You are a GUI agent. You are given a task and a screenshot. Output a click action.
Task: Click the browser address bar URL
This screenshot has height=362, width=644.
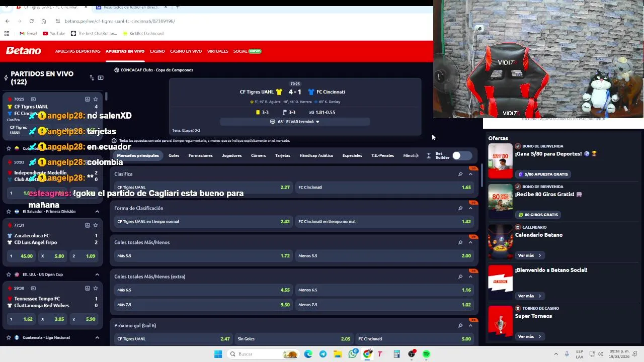coord(120,21)
